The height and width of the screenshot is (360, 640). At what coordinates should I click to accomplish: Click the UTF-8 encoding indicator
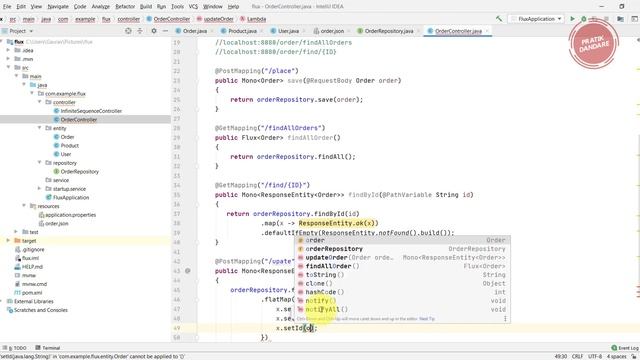pyautogui.click(x=595, y=357)
